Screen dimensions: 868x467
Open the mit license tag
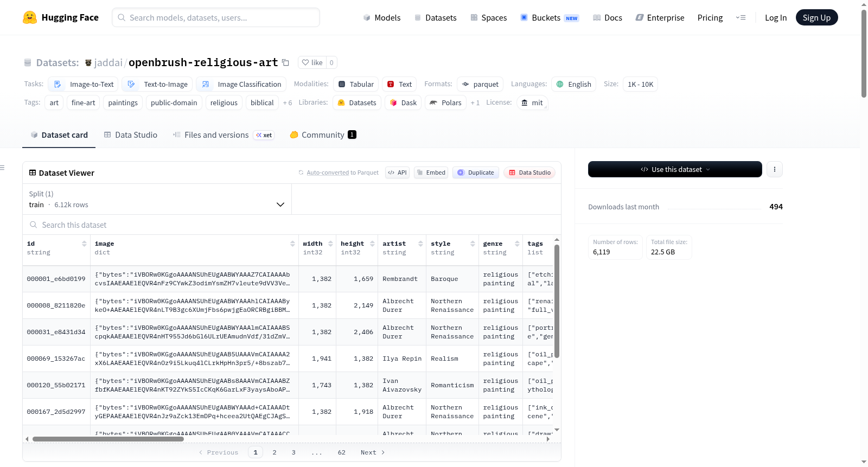coord(532,103)
